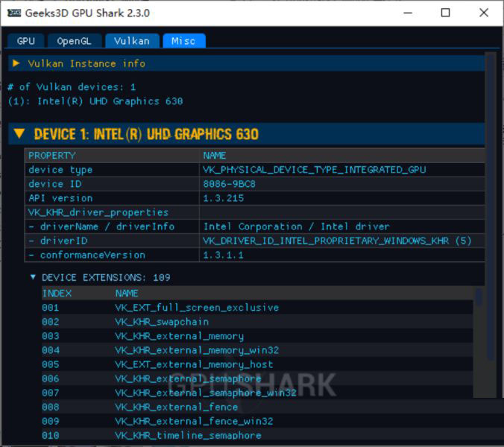The width and height of the screenshot is (504, 447).
Task: Select extension VK_KHR_external_fence
Action: coord(177,407)
